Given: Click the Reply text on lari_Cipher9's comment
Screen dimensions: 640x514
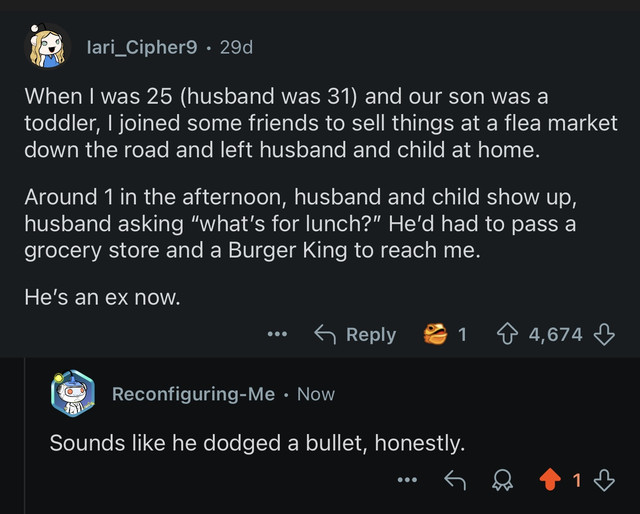Looking at the screenshot, I should tap(371, 334).
